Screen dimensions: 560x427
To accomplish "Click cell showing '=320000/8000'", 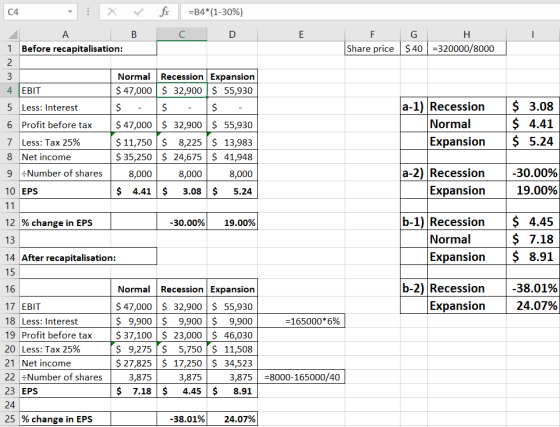I will tap(467, 49).
